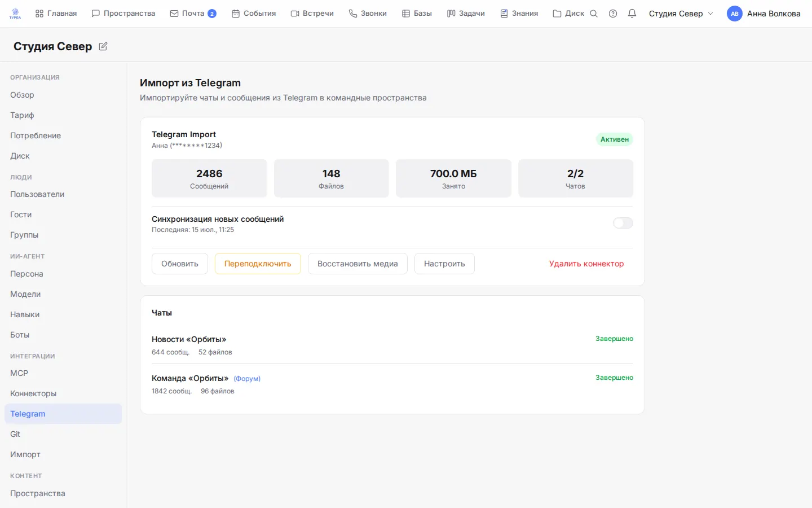The height and width of the screenshot is (508, 812).
Task: Click the (Форум) label
Action: 247,379
